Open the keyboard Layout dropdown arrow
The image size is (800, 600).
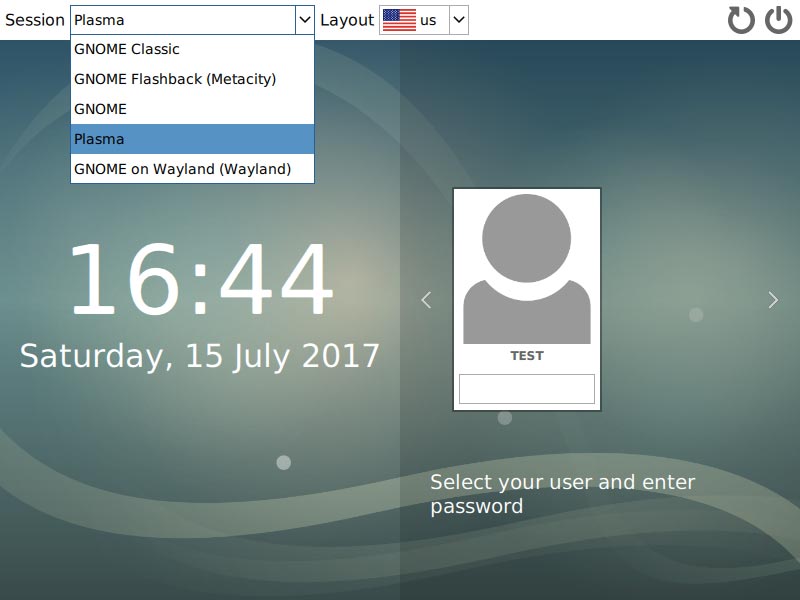[459, 20]
